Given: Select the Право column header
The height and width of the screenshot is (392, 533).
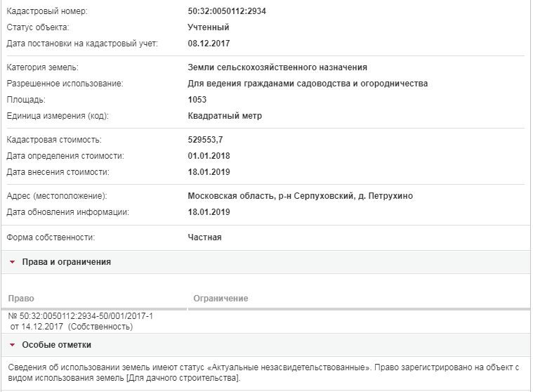Looking at the screenshot, I should tap(21, 299).
